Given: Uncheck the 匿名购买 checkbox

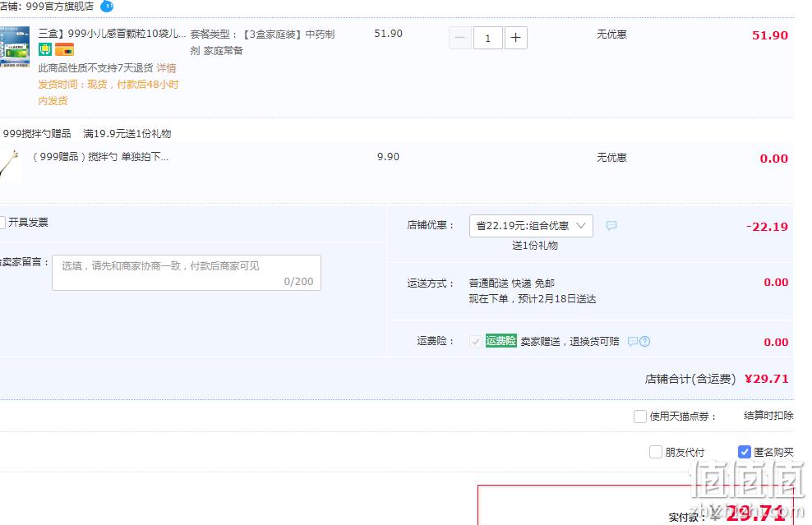Looking at the screenshot, I should (x=744, y=452).
